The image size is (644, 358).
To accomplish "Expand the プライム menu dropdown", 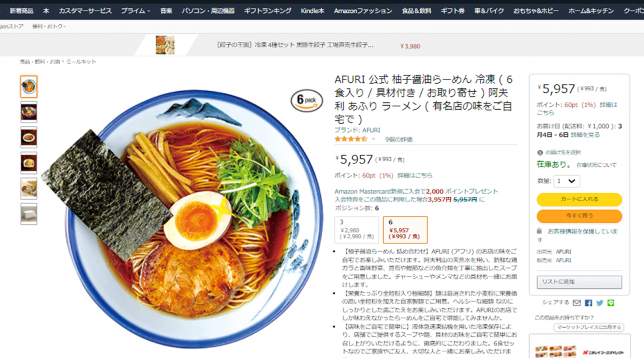I will (x=136, y=11).
